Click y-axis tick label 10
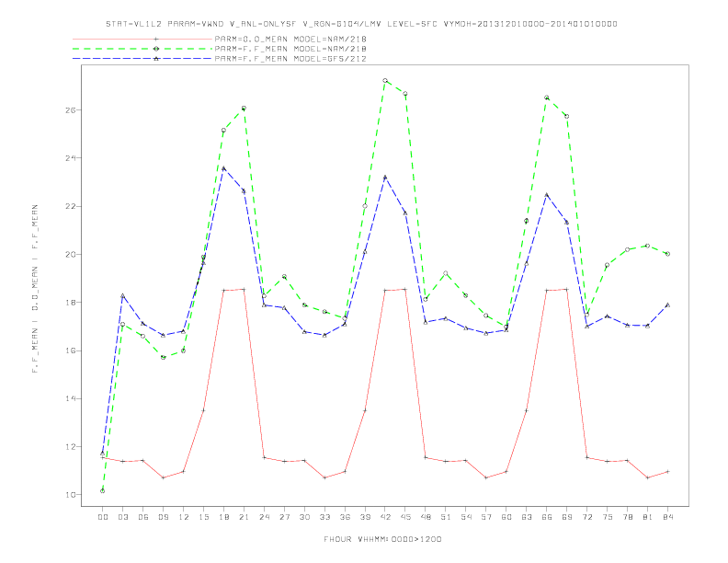728x563 pixels. click(71, 495)
